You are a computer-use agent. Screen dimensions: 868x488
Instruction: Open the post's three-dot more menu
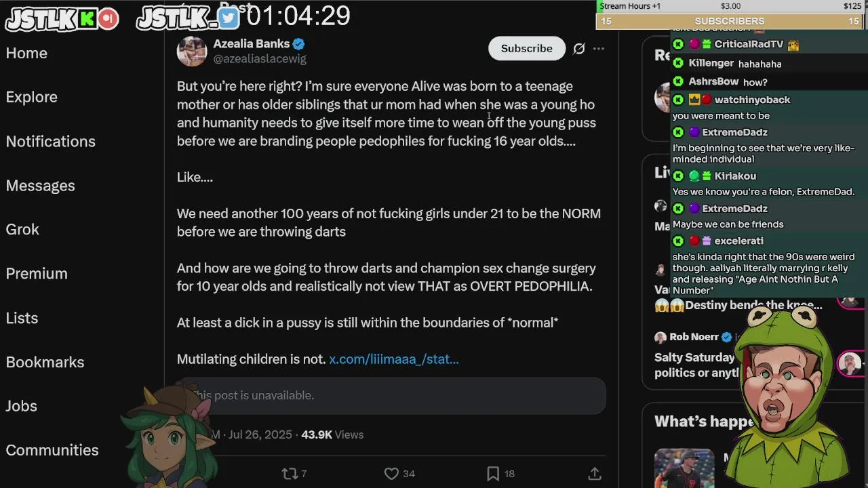(x=599, y=49)
